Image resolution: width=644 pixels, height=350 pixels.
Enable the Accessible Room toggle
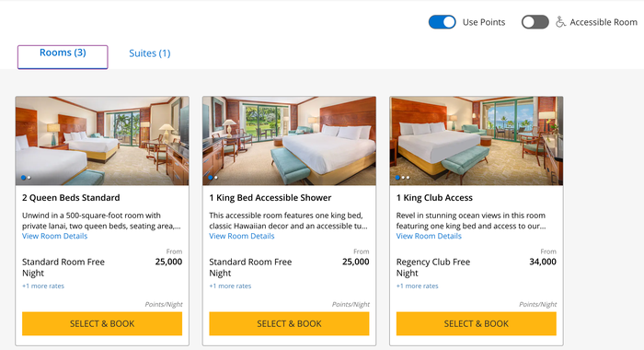(535, 22)
